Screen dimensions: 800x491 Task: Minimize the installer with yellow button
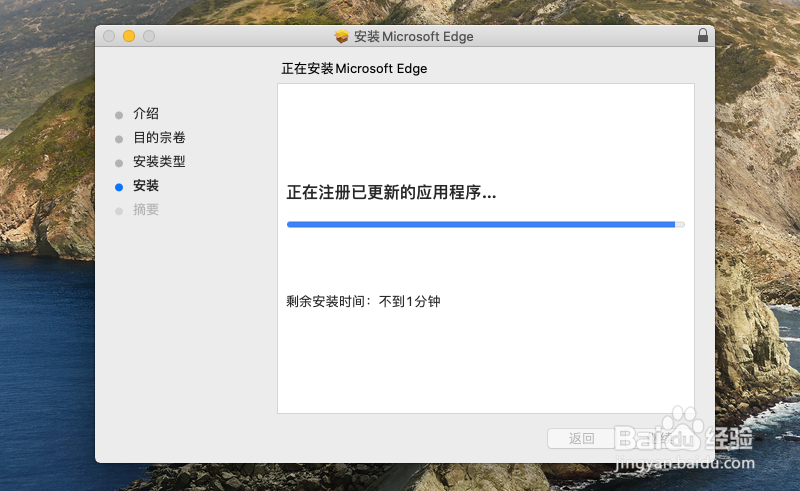[x=129, y=36]
